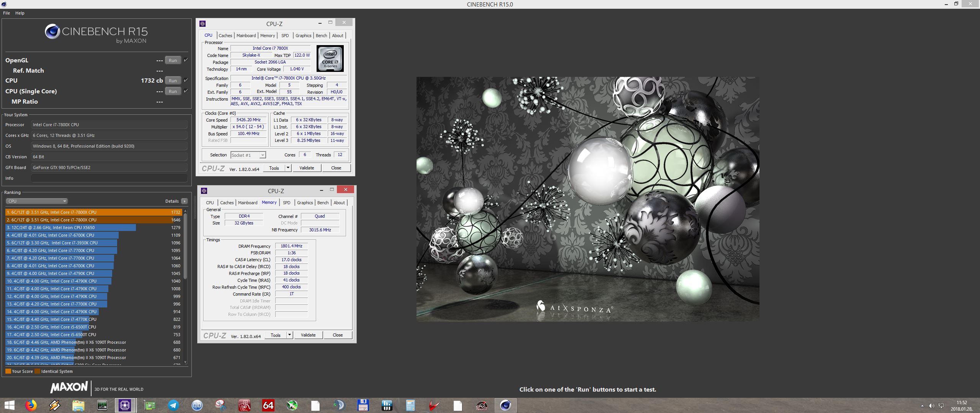Viewport: 980px width, 413px height.
Task: Open the Help menu
Action: (x=20, y=13)
